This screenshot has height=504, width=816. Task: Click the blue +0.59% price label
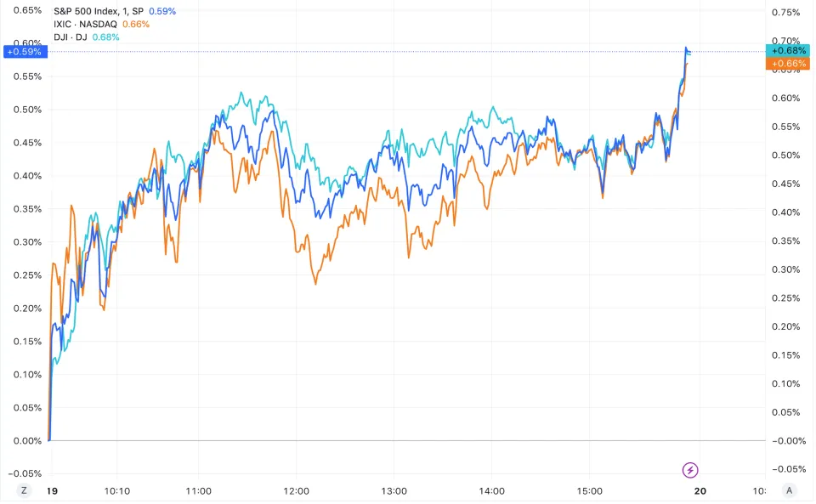[x=24, y=52]
